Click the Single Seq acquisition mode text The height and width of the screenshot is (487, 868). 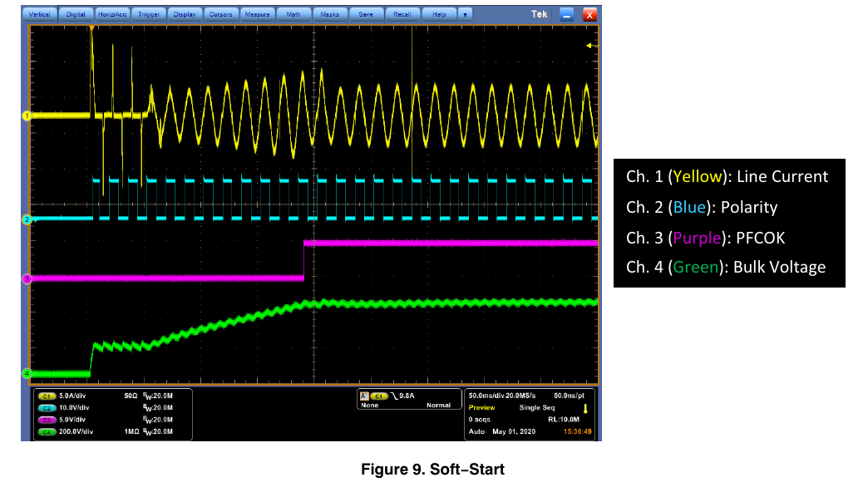pyautogui.click(x=537, y=408)
